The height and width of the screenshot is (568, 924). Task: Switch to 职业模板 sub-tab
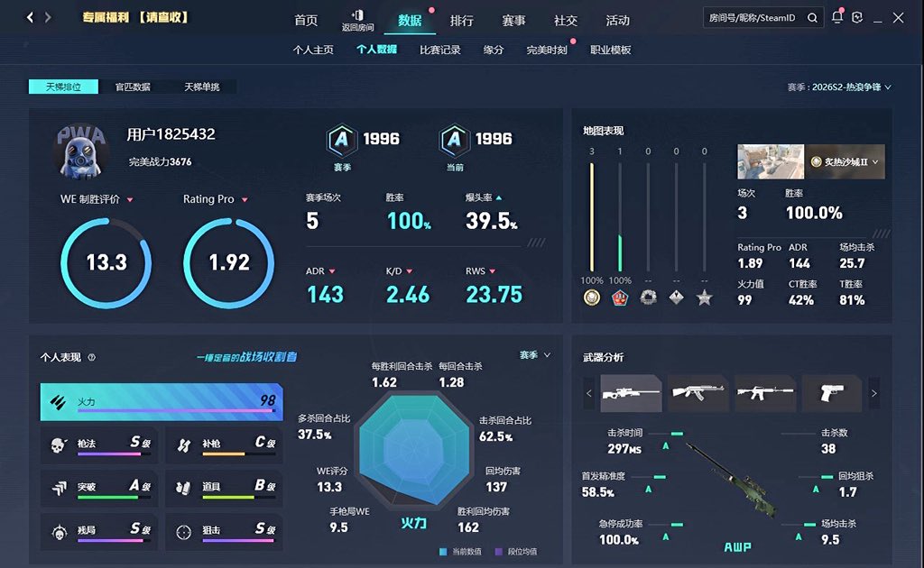click(611, 50)
